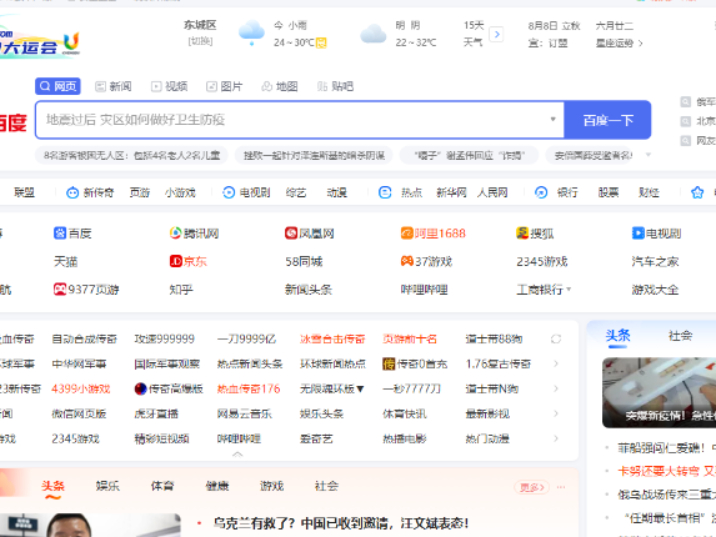Switch to the 图片 search tab
716x537 pixels.
click(x=224, y=86)
